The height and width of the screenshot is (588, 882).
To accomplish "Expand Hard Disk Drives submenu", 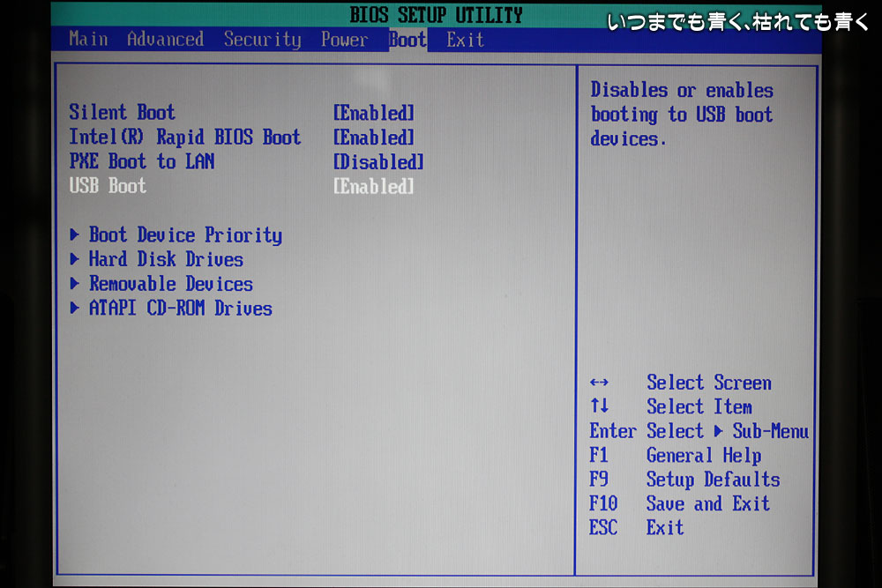I will (x=166, y=260).
